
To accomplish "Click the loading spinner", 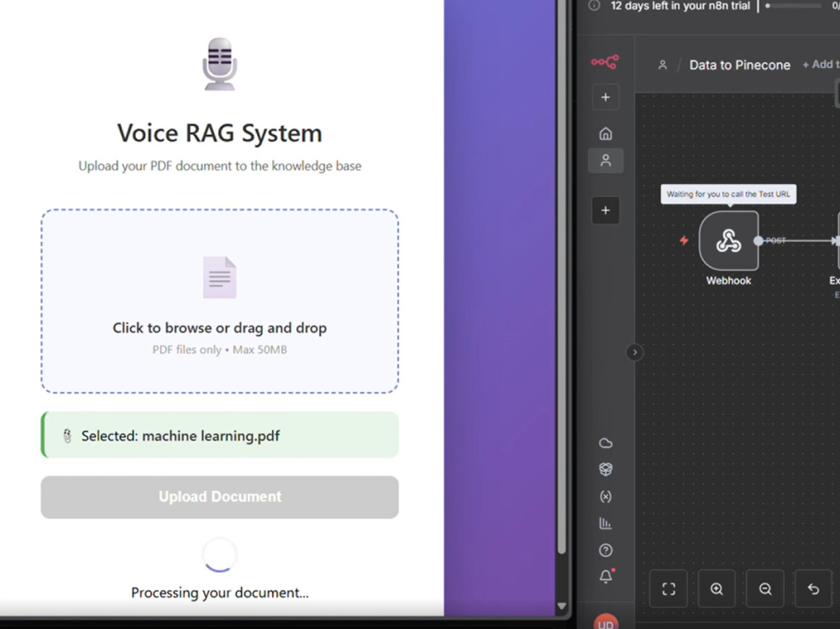I will pos(219,554).
